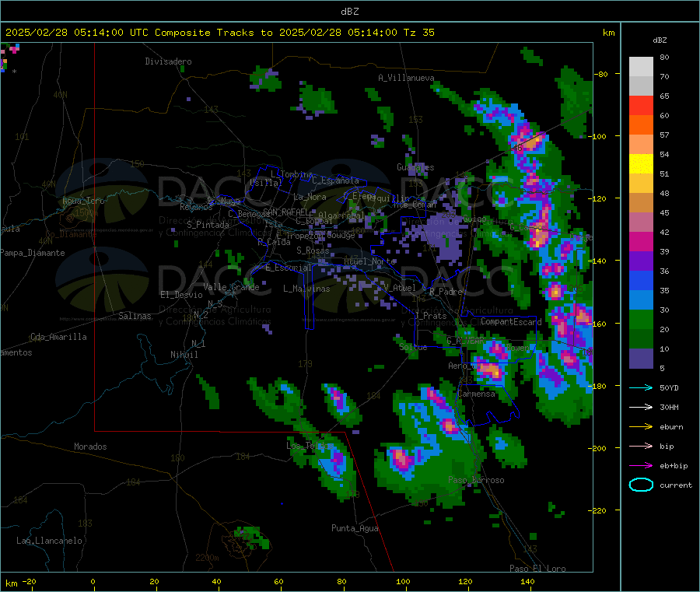Click the 'S_Rosas' map label
Screen dimensions: 700x592
pyautogui.click(x=313, y=251)
